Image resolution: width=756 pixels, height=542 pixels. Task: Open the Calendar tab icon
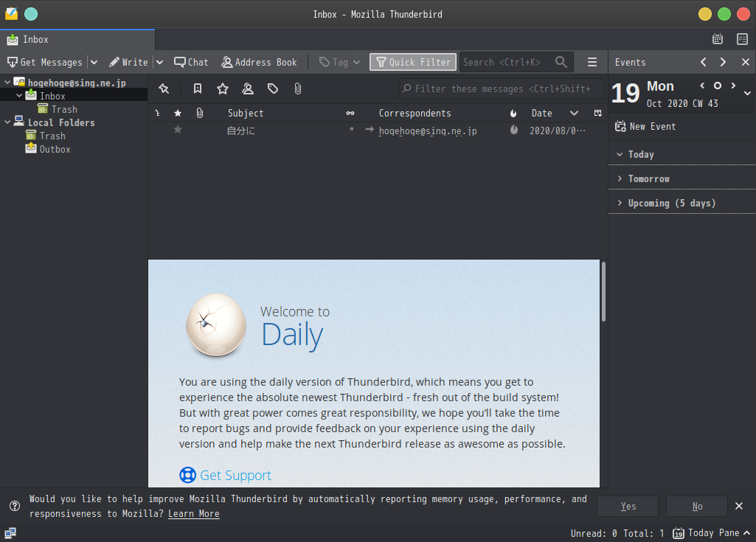pyautogui.click(x=718, y=39)
